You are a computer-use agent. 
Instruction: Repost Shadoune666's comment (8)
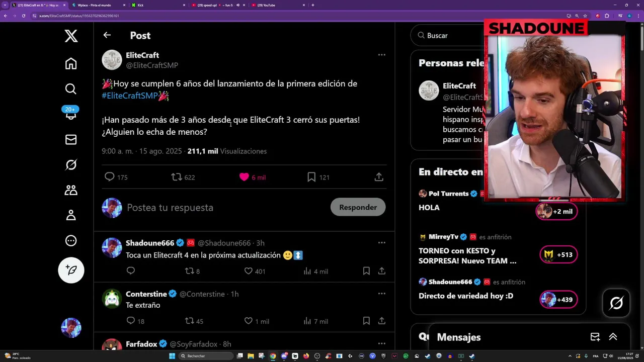click(x=193, y=271)
